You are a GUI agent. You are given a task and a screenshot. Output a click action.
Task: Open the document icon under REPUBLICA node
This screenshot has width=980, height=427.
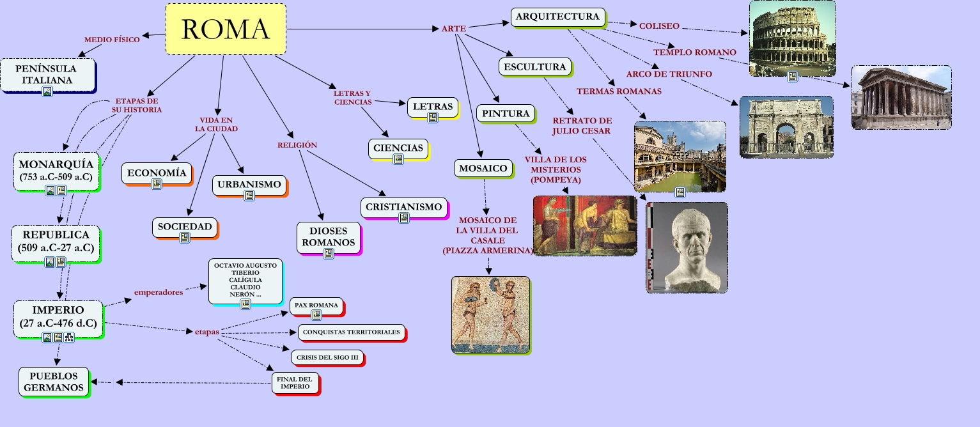coord(61,262)
